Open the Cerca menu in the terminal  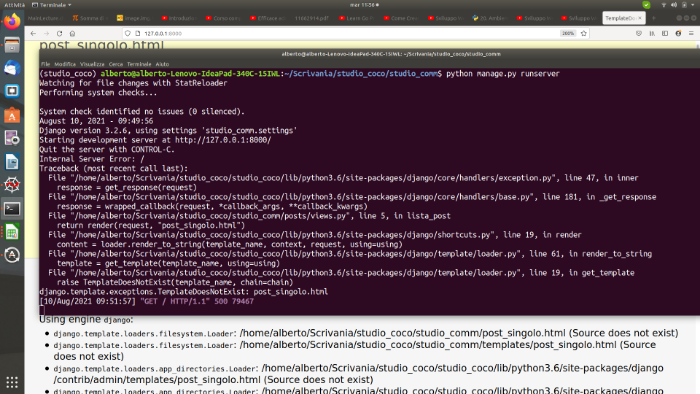(116, 64)
